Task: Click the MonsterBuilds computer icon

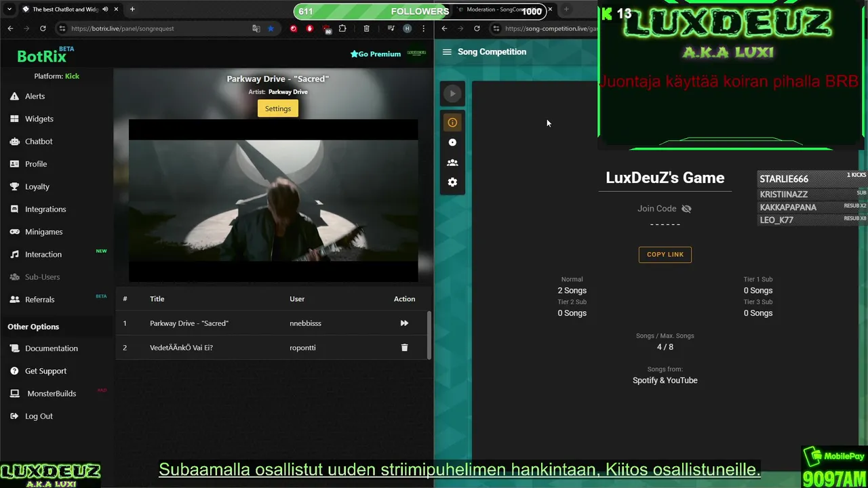Action: pos(14,394)
